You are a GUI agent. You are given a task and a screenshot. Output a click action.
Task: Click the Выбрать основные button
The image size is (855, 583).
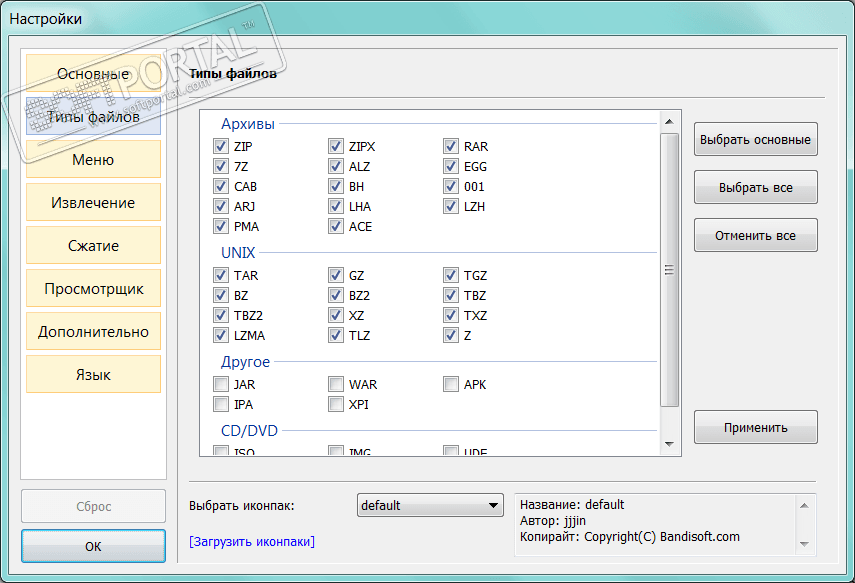point(755,140)
